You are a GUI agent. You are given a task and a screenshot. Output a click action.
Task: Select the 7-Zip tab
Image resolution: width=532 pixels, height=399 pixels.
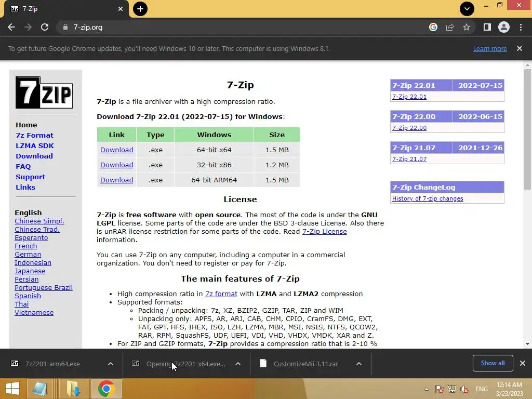[x=66, y=9]
